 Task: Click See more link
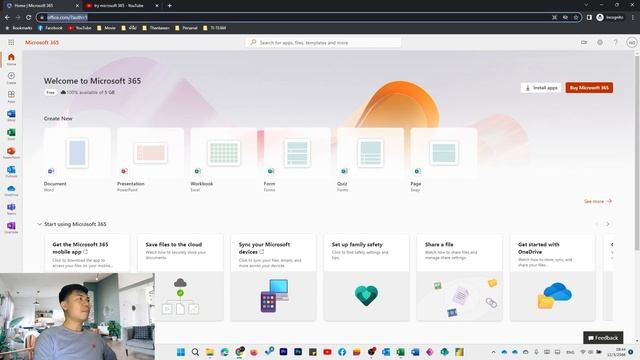click(598, 201)
